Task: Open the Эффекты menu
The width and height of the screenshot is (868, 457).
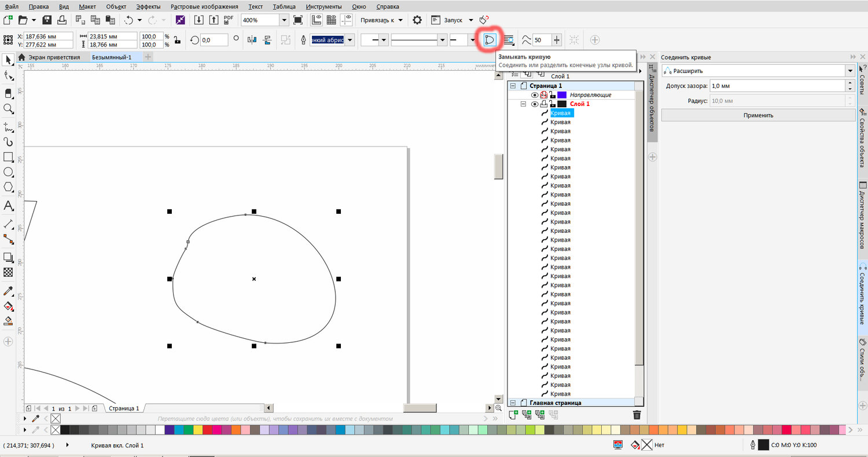Action: coord(149,7)
